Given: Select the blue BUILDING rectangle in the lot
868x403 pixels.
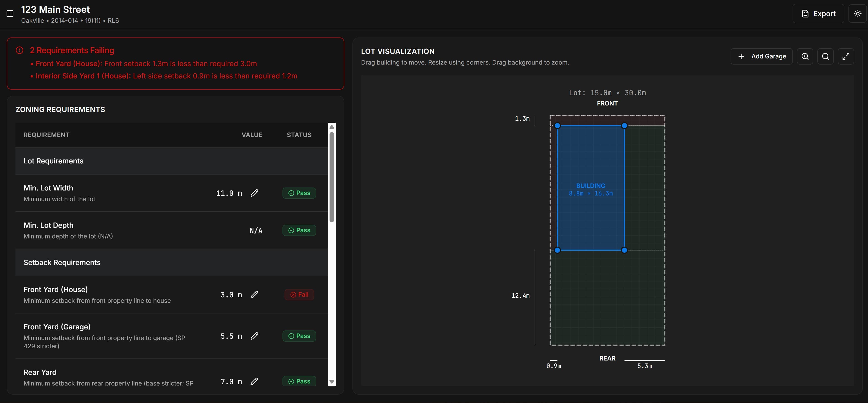Looking at the screenshot, I should tap(591, 188).
